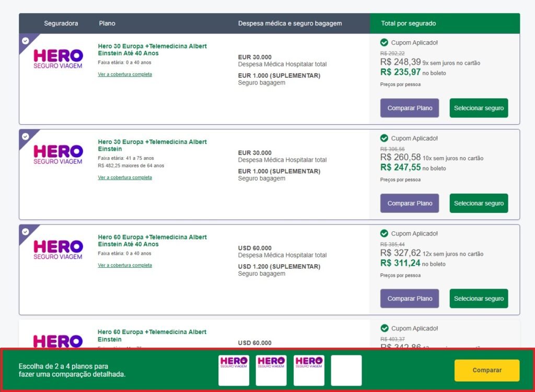Open the Hero 30 Europa Einstein Até 40 Anos title
This screenshot has width=535, height=392.
(152, 50)
